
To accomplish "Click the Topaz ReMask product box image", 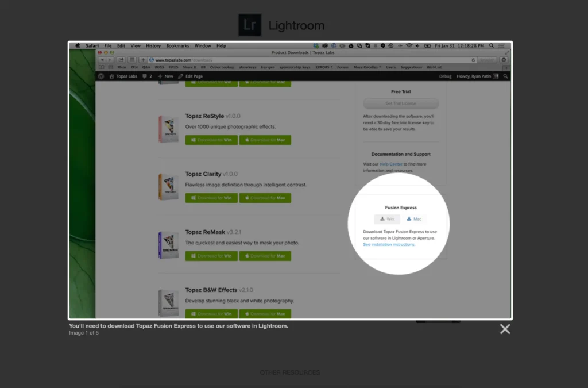I will (168, 245).
